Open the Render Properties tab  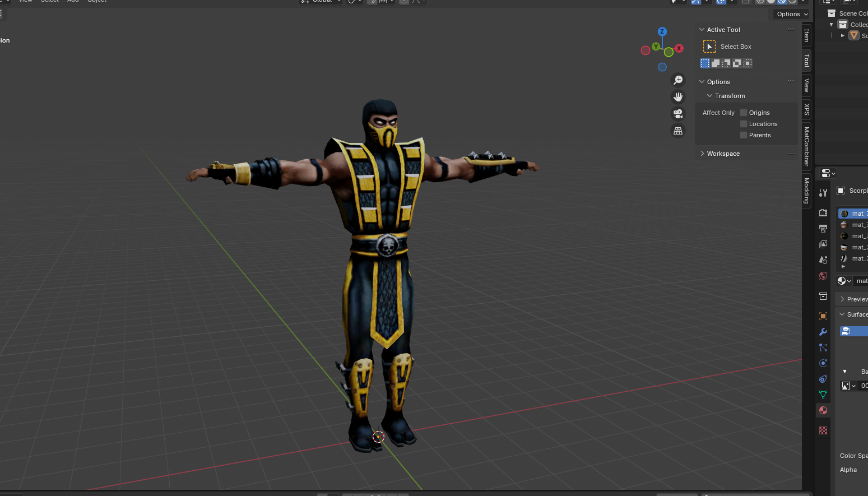pos(823,212)
